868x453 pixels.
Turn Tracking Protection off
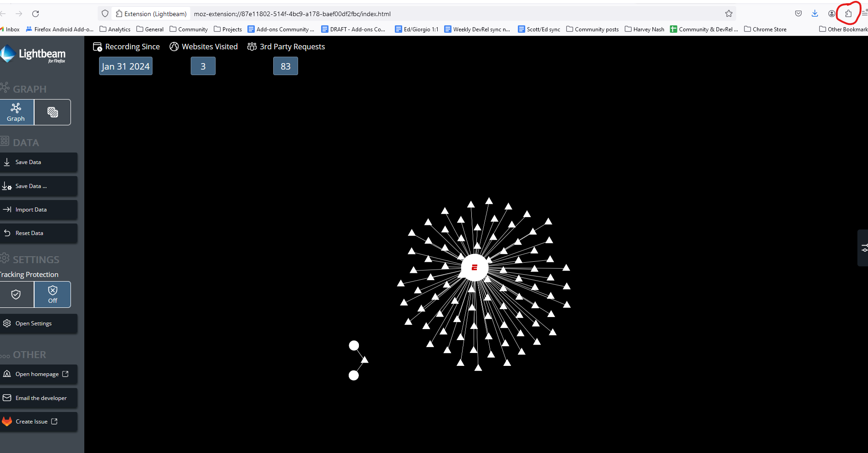pos(52,294)
